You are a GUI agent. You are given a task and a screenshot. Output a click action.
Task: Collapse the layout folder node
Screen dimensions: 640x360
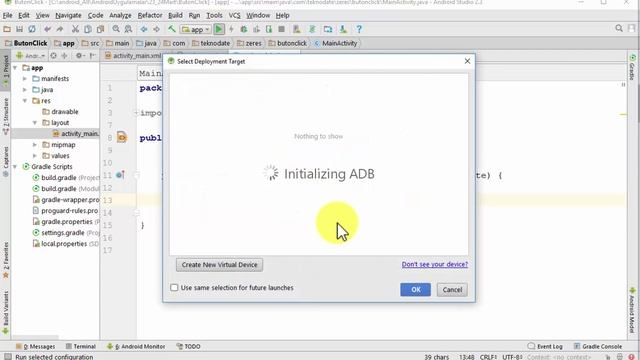point(35,122)
